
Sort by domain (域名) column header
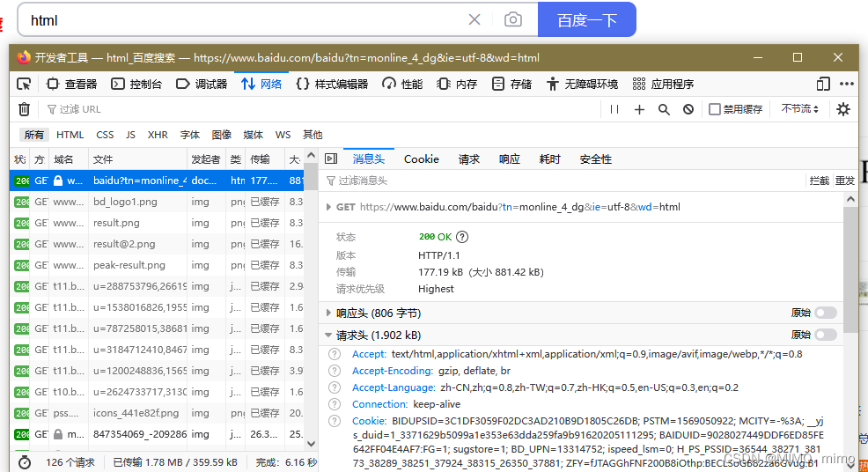tap(70, 159)
